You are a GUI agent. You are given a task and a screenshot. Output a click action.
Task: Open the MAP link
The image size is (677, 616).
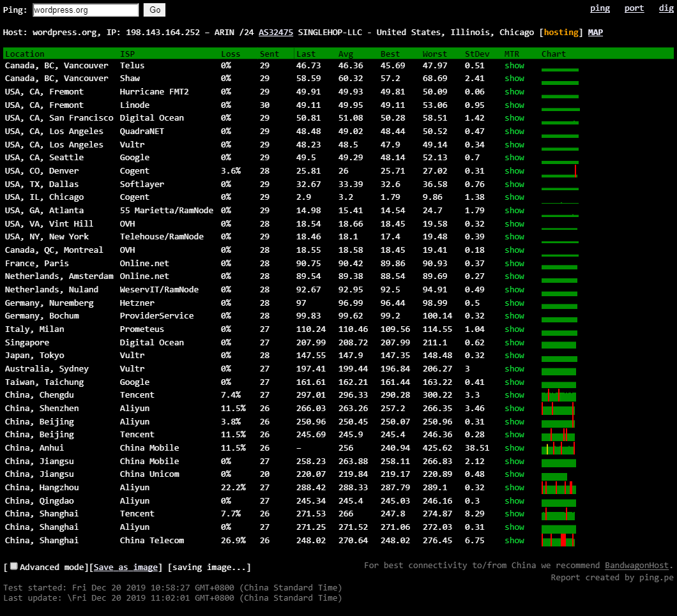point(595,33)
